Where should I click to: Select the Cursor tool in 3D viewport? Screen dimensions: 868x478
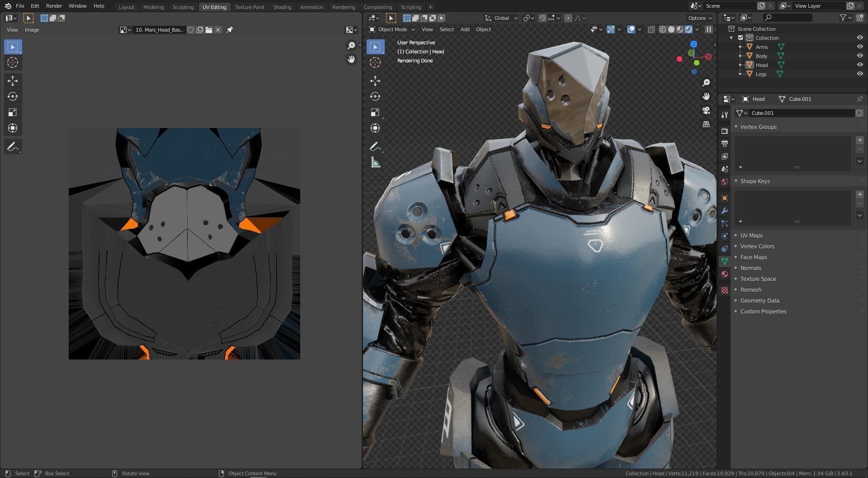pos(375,62)
